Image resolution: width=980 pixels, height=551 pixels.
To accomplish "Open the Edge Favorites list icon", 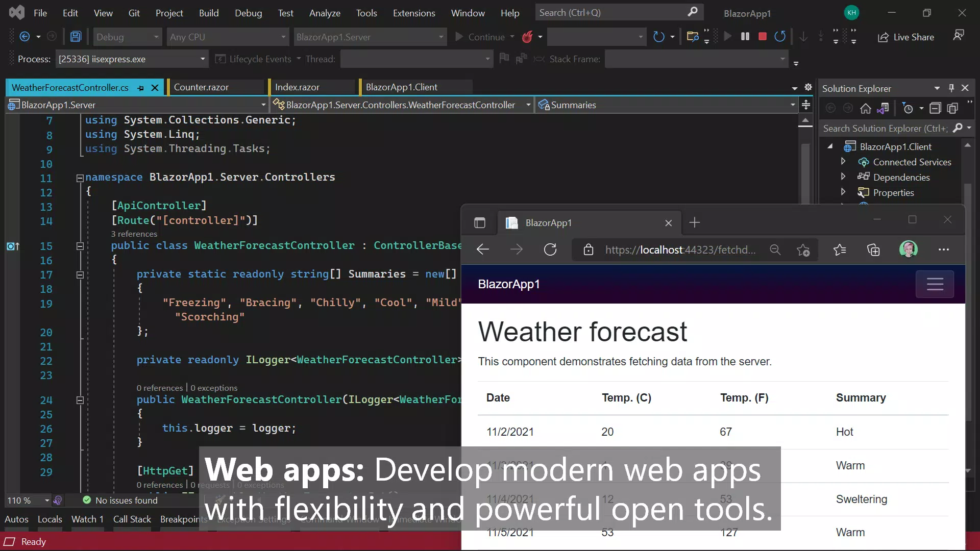I will pyautogui.click(x=840, y=249).
